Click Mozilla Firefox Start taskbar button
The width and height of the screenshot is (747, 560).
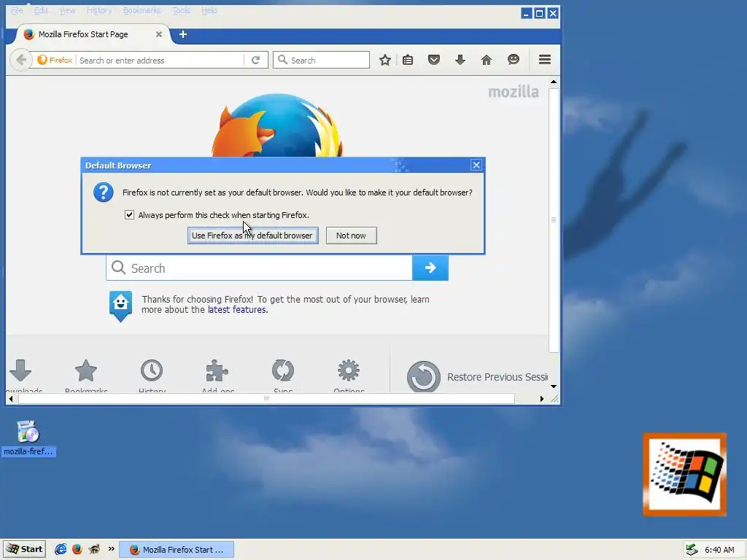177,550
